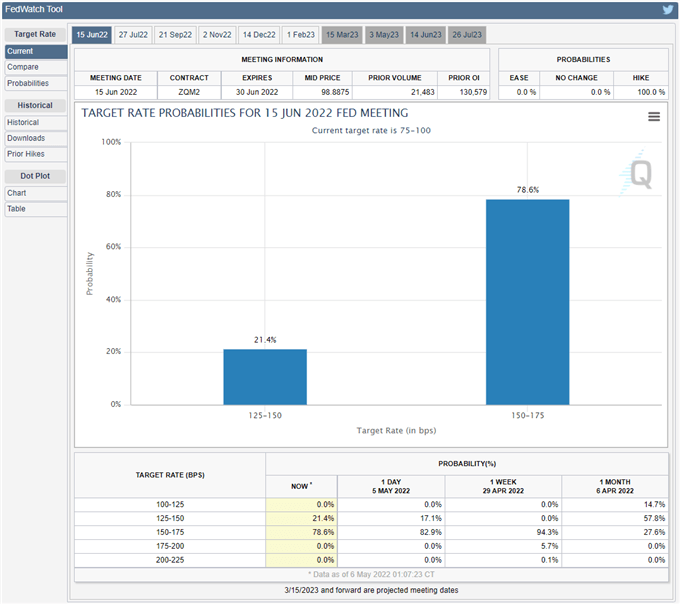The image size is (680, 604).
Task: Click the 150-175 probability bar
Action: point(527,302)
